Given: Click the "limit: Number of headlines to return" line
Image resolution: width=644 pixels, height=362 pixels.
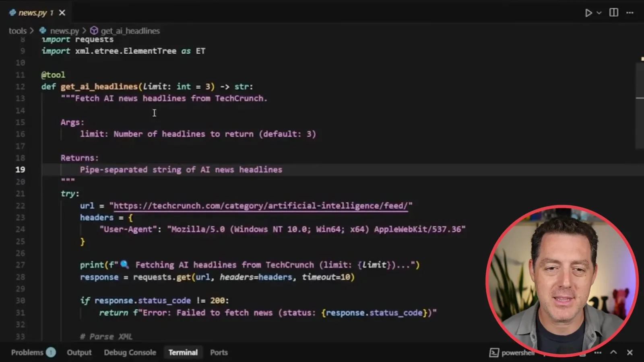Looking at the screenshot, I should pos(198,134).
